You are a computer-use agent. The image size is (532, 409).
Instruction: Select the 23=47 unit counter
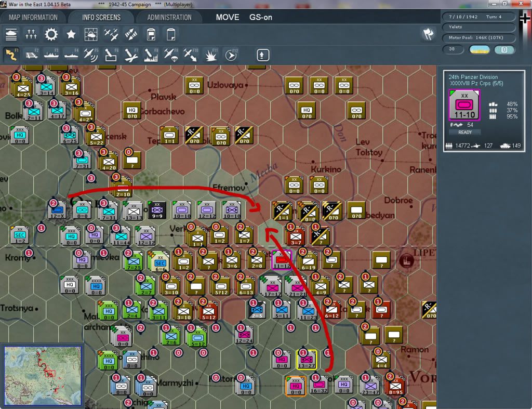(x=370, y=386)
